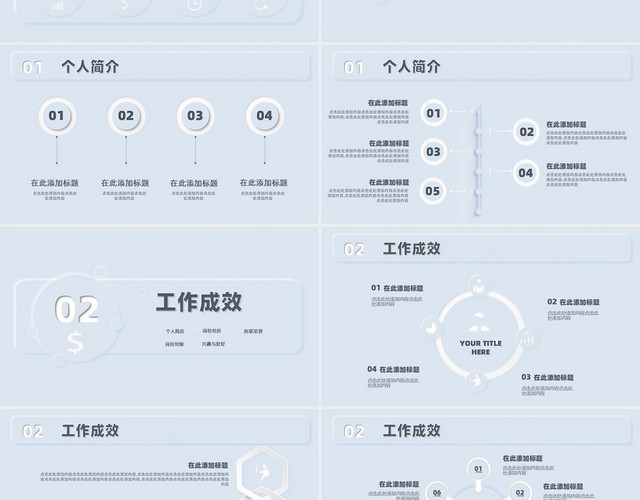Select circle 03 in the four-circle slide

click(195, 116)
